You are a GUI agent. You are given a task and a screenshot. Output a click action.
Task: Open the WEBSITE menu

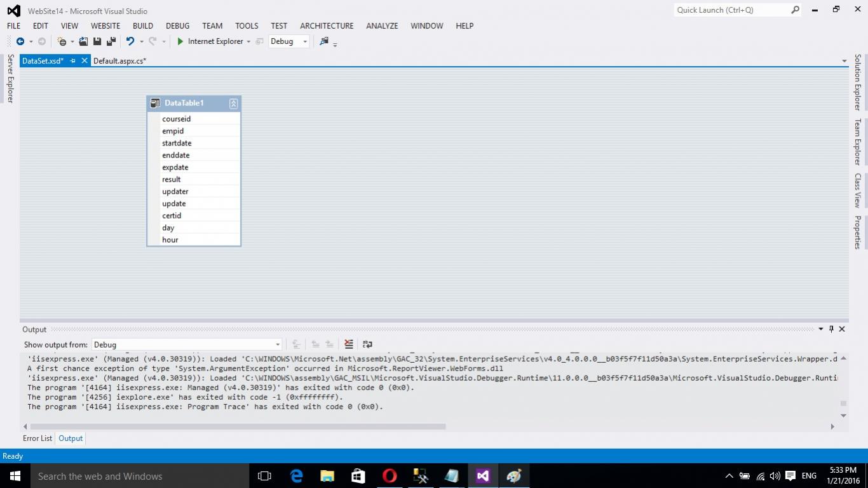[105, 26]
